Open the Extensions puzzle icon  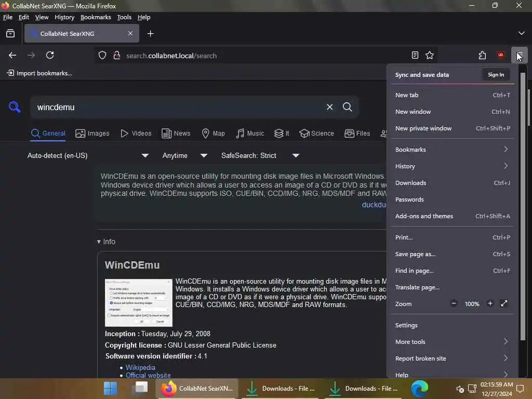click(x=482, y=55)
